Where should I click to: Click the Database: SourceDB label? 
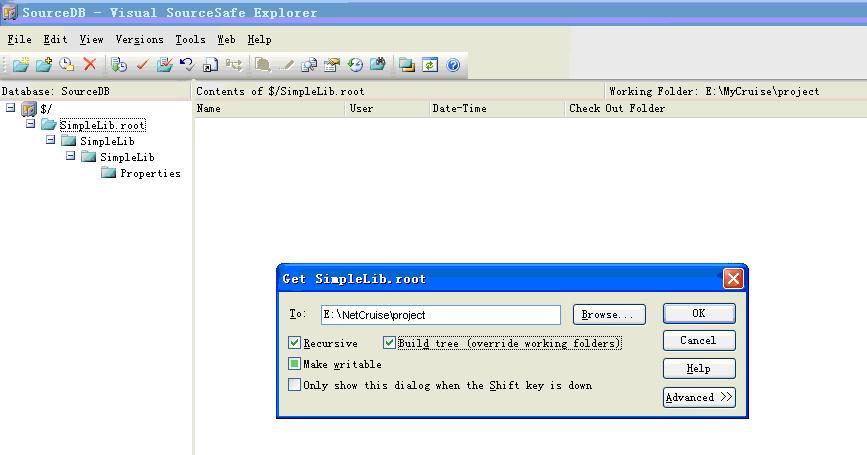point(55,91)
